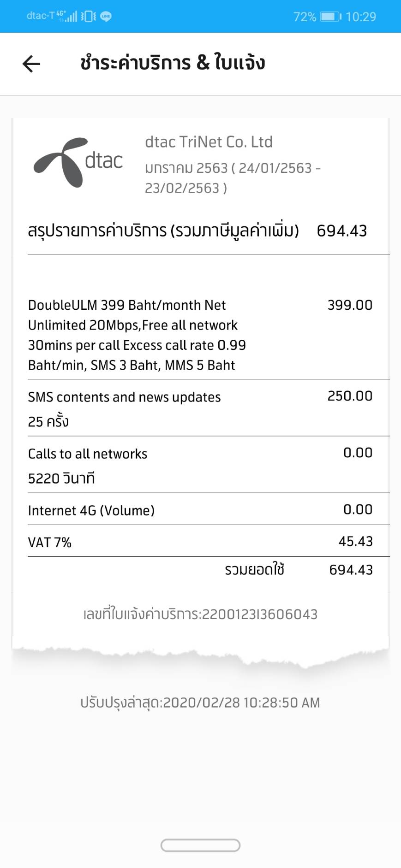The width and height of the screenshot is (401, 868).
Task: Tap the home gesture pill
Action: click(200, 845)
